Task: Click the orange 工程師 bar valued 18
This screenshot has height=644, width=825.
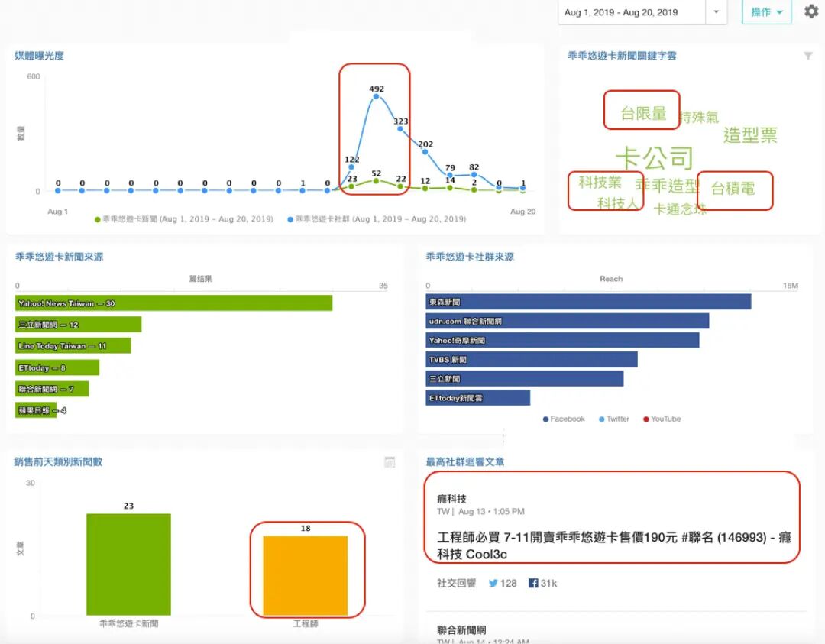Action: click(305, 575)
